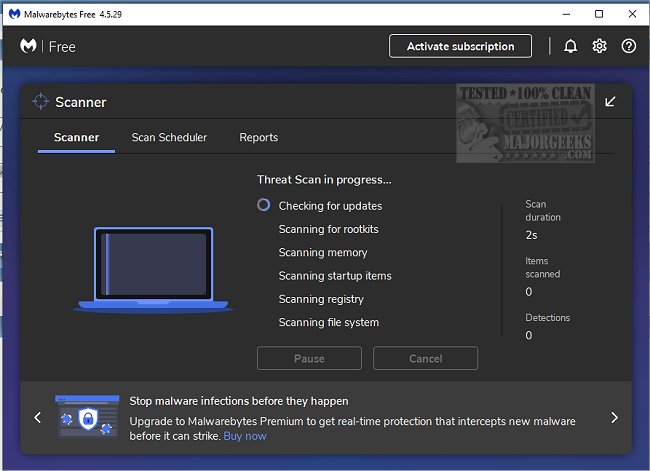This screenshot has height=471, width=650.
Task: Cancel the threat scan
Action: (426, 358)
